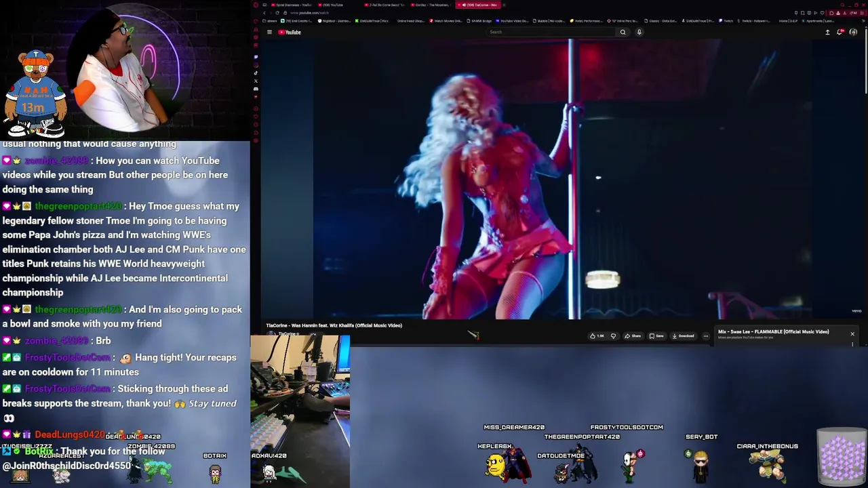This screenshot has width=868, height=488.
Task: Share the TiaCorinne video
Action: (x=632, y=335)
